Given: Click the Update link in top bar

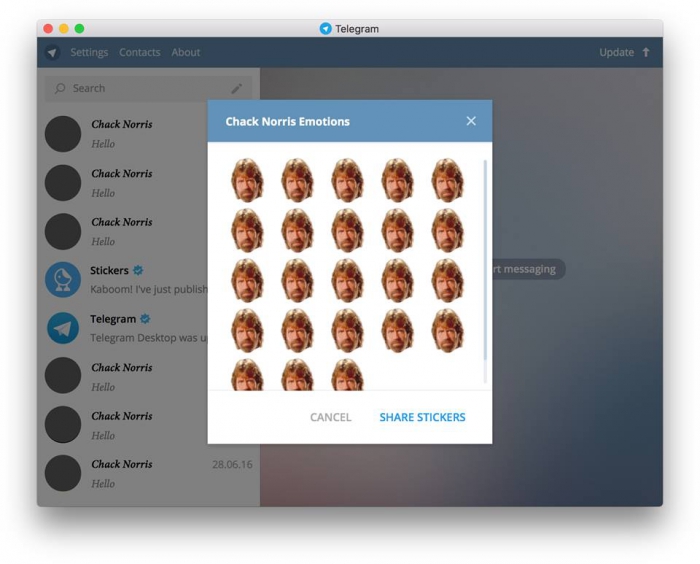Looking at the screenshot, I should 617,52.
